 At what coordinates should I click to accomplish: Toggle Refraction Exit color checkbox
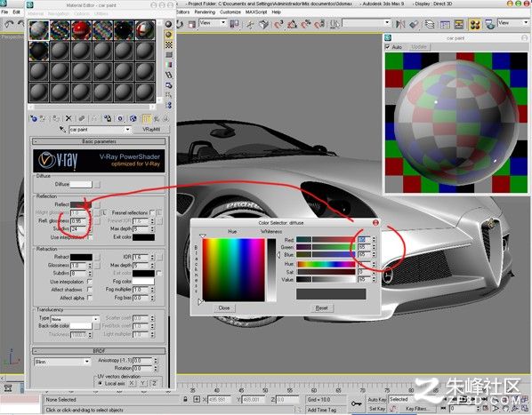coord(158,273)
